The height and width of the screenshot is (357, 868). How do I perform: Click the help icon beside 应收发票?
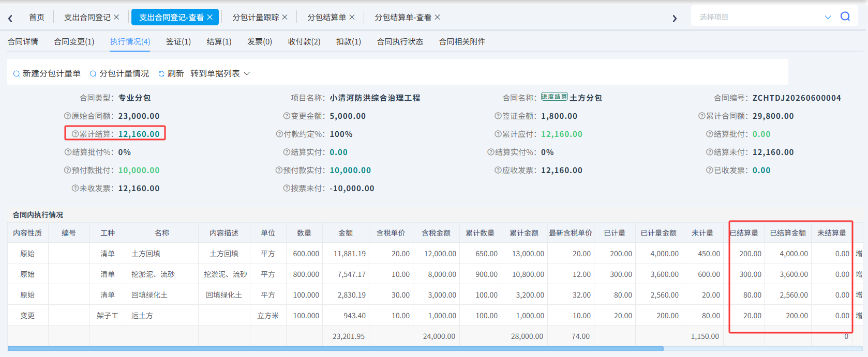pos(498,170)
